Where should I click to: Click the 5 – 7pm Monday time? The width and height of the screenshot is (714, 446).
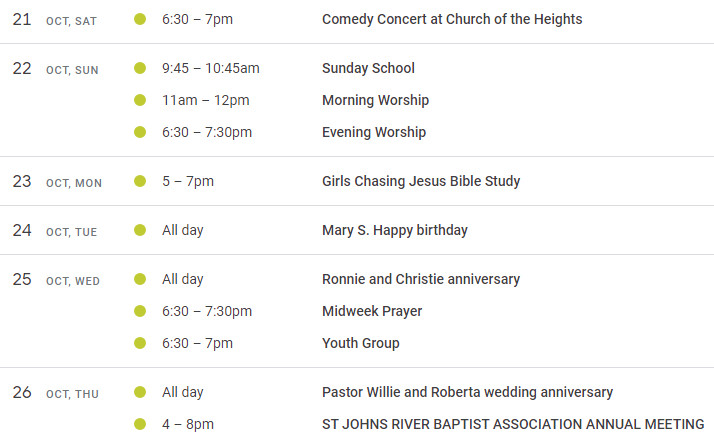click(x=188, y=181)
